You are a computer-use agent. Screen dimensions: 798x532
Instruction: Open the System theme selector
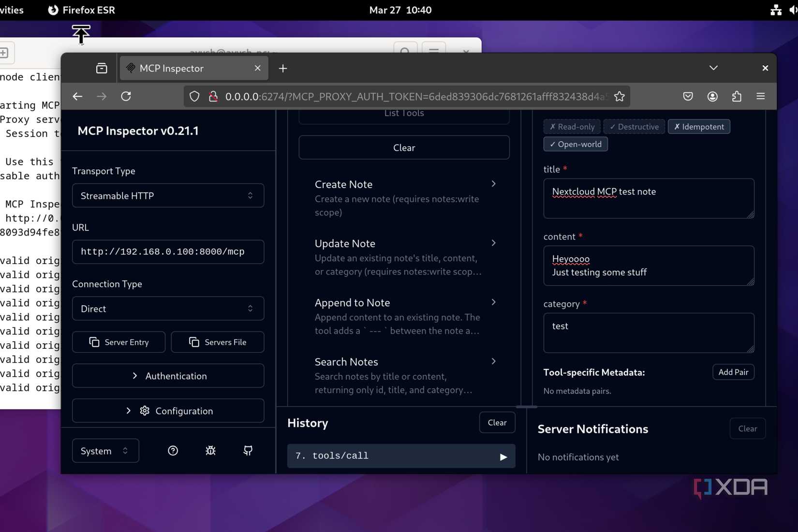point(105,451)
